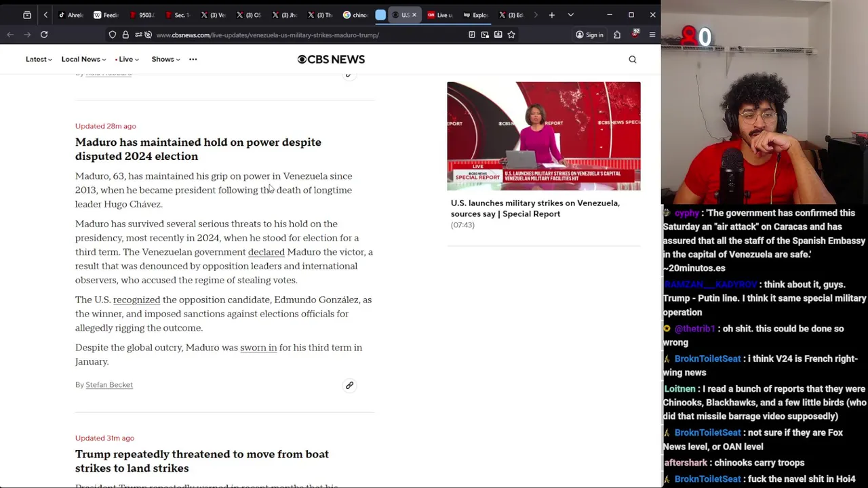Expand the list all tabs dropdown
This screenshot has width=868, height=488.
coord(570,15)
